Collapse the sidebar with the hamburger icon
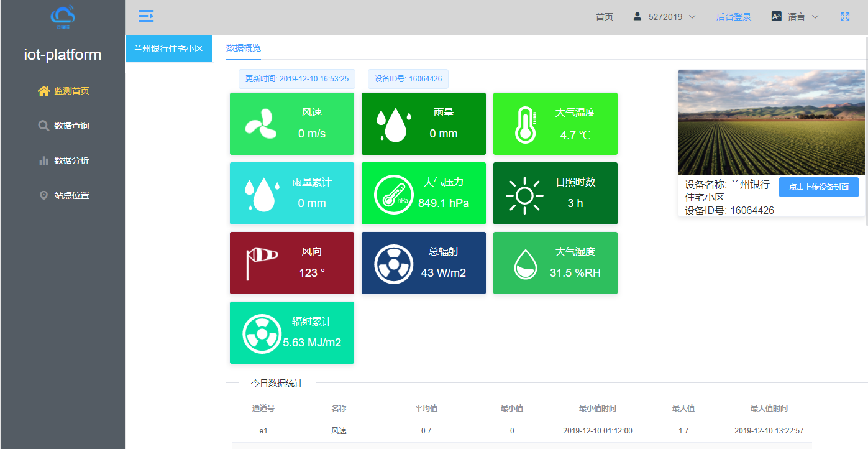The image size is (868, 449). [x=146, y=17]
